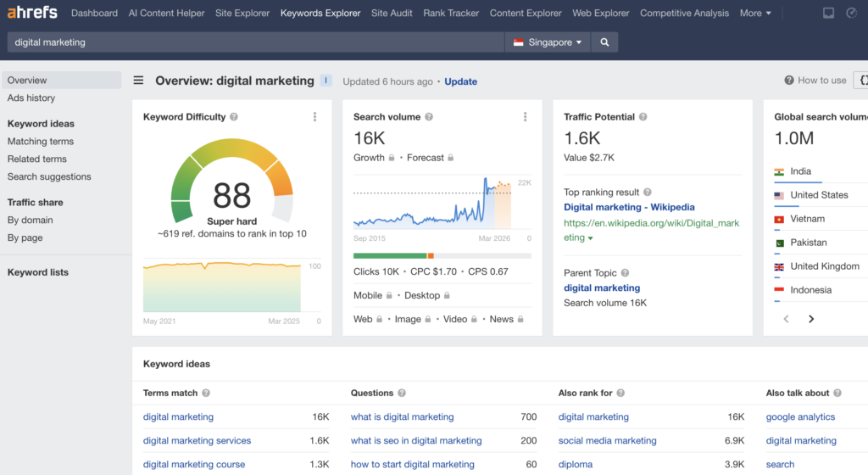The width and height of the screenshot is (868, 475).
Task: Select Matching terms in sidebar
Action: pyautogui.click(x=41, y=142)
